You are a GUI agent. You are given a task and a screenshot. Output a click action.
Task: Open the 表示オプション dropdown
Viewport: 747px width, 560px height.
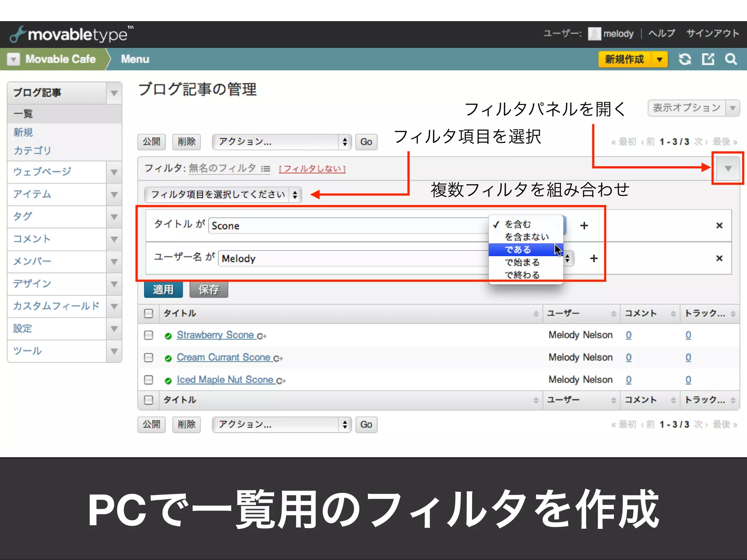pyautogui.click(x=694, y=108)
